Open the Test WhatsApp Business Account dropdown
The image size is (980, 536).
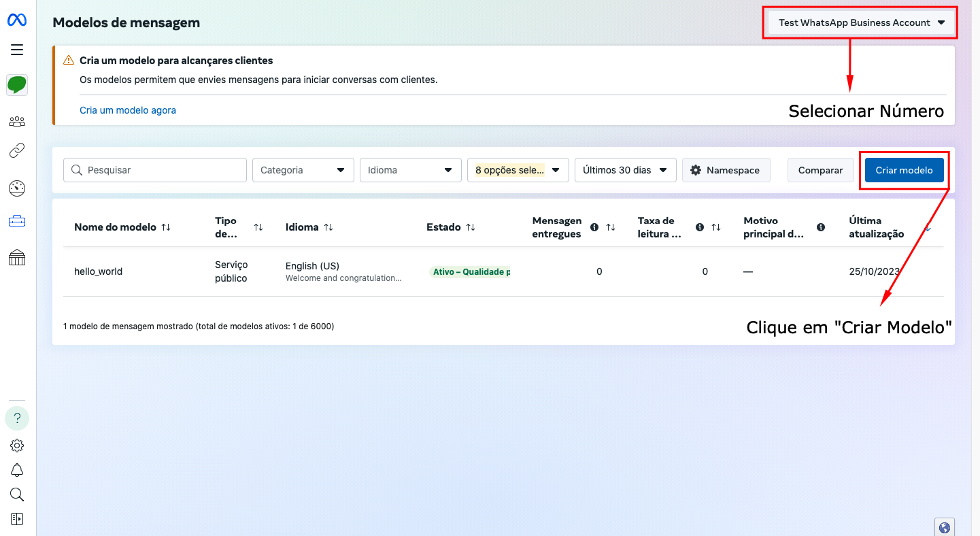click(x=859, y=22)
